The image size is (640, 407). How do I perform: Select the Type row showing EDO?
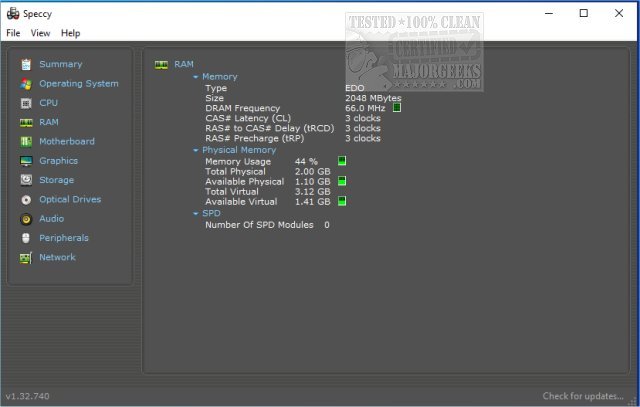coord(285,88)
